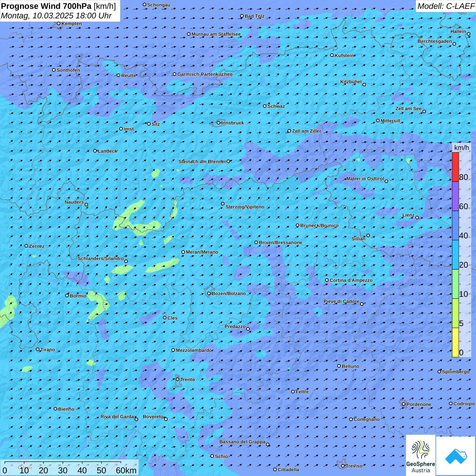This screenshot has width=476, height=476.
Task: Click the 'Bienno' label
Action: point(66,409)
